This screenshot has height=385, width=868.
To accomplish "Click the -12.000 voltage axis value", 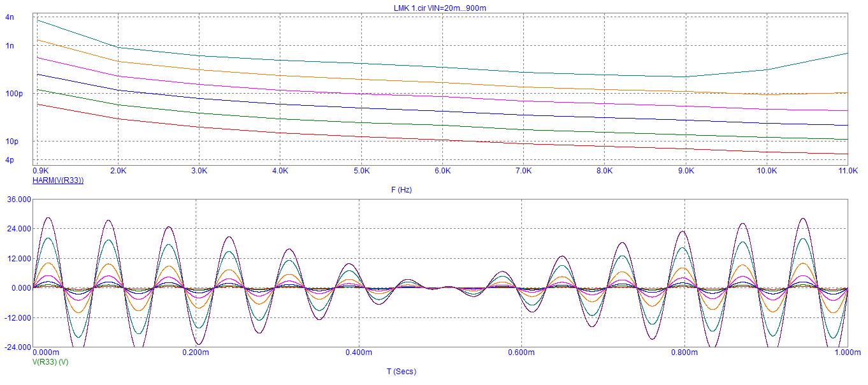I will pyautogui.click(x=17, y=317).
